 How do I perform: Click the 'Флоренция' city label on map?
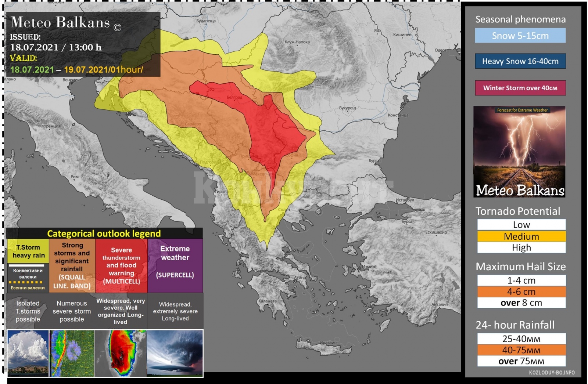click(49, 126)
